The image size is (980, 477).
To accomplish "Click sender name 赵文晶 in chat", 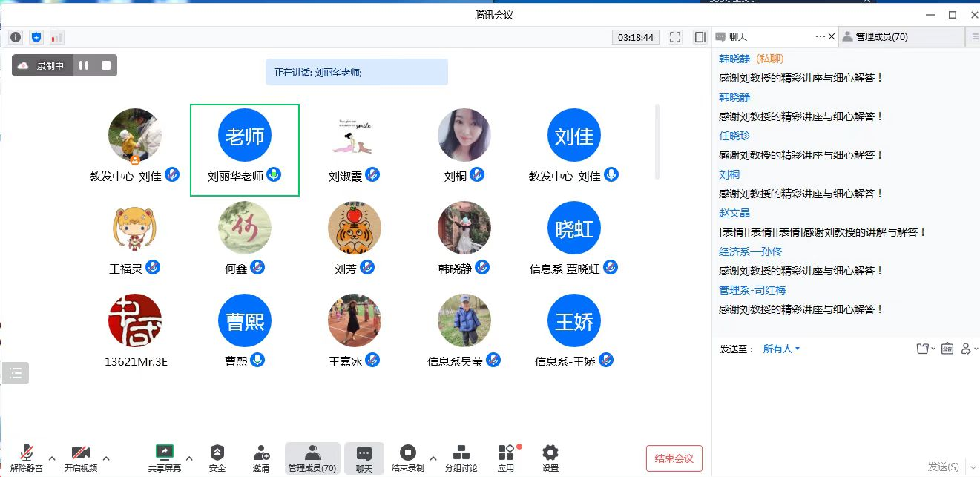I will [x=734, y=213].
